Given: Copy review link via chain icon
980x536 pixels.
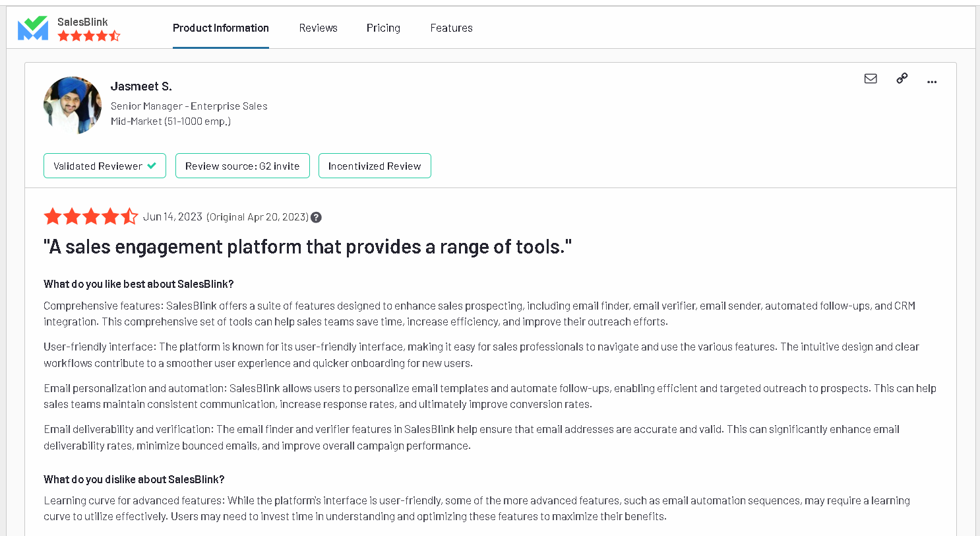Looking at the screenshot, I should tap(902, 78).
